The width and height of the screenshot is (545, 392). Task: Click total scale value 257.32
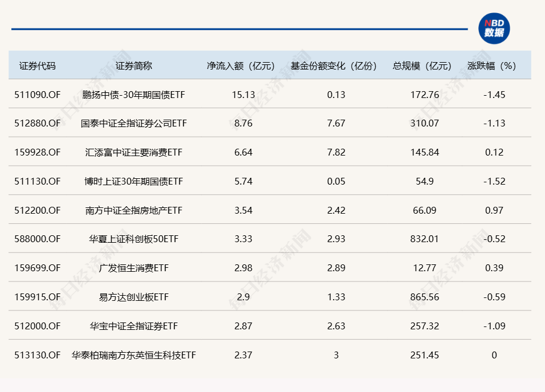[x=425, y=326]
